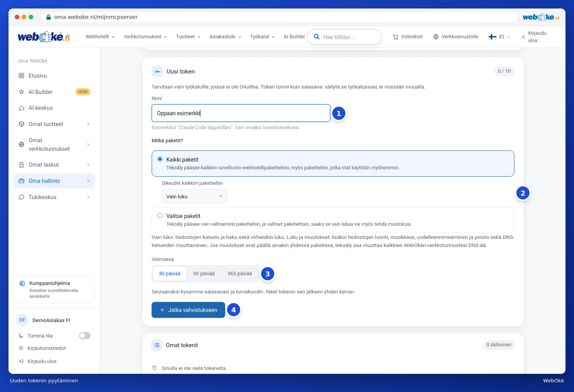This screenshot has width=574, height=392.
Task: Click the Oma hallinto briefcase icon
Action: pos(22,181)
